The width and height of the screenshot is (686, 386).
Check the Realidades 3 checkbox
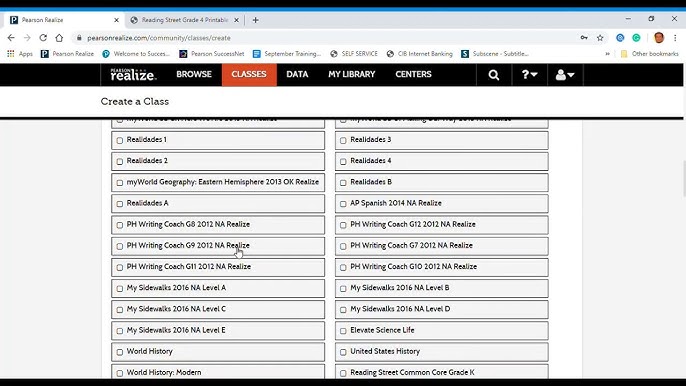point(343,140)
